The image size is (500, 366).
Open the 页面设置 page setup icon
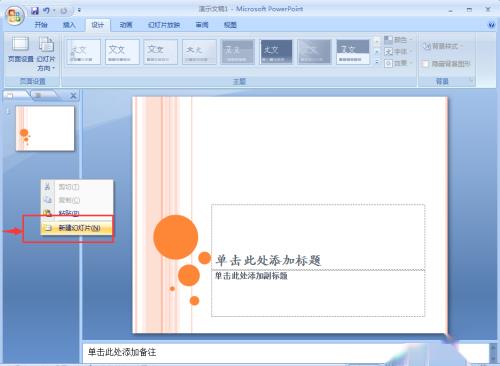(x=21, y=49)
